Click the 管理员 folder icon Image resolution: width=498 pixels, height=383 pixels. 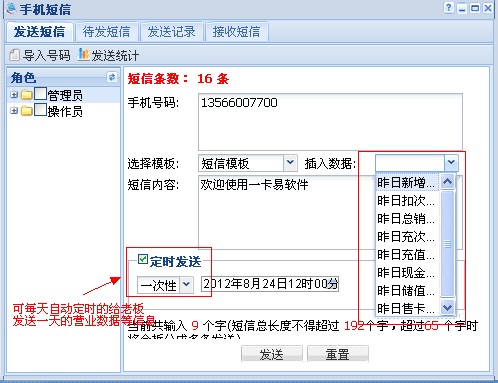click(27, 95)
